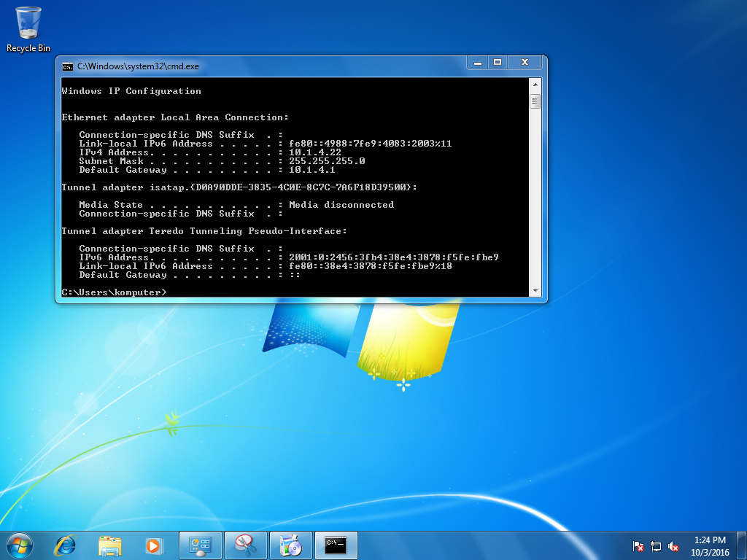This screenshot has width=747, height=560.
Task: Click the cmd.exe title bar system icon
Action: tap(68, 66)
